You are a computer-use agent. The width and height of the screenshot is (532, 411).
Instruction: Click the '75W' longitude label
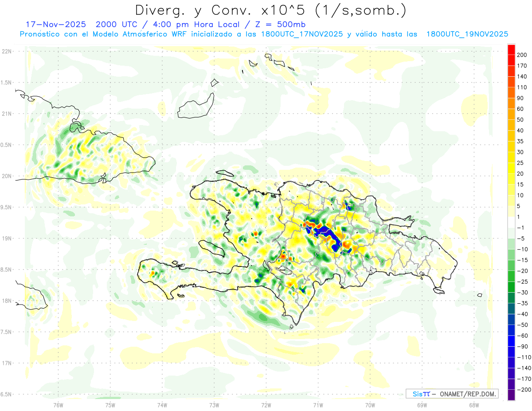tap(110, 405)
